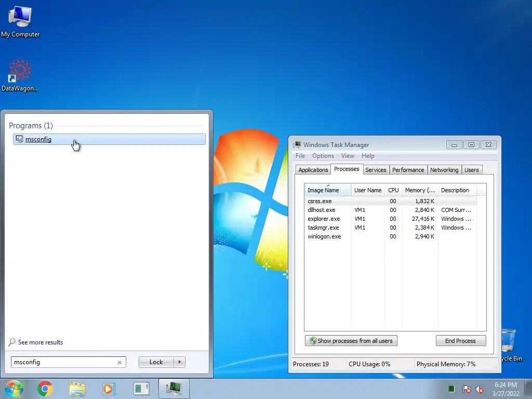The height and width of the screenshot is (399, 532).
Task: Click the Windows Start orb
Action: point(14,389)
